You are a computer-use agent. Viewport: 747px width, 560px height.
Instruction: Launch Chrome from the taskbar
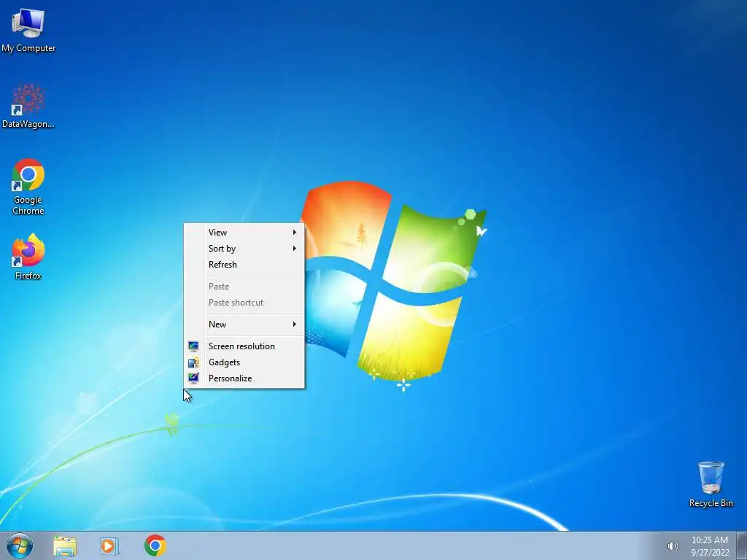[155, 545]
